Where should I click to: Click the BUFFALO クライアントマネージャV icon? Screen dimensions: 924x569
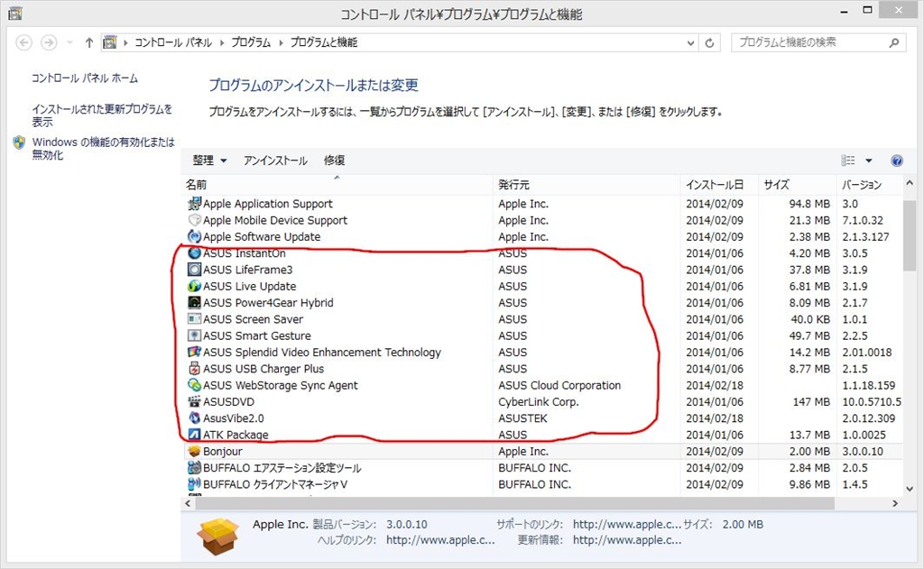tap(194, 484)
